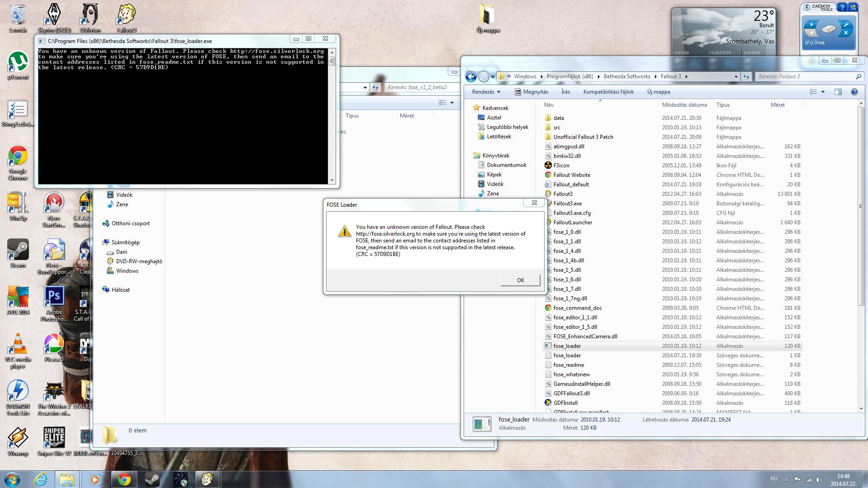
Task: Select Fallout3.exe.cfg file
Action: click(x=572, y=213)
